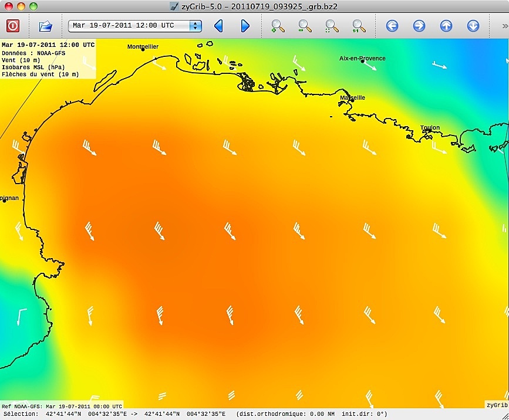Screen dimensions: 509x420
Task: Move the map left
Action: (x=392, y=26)
